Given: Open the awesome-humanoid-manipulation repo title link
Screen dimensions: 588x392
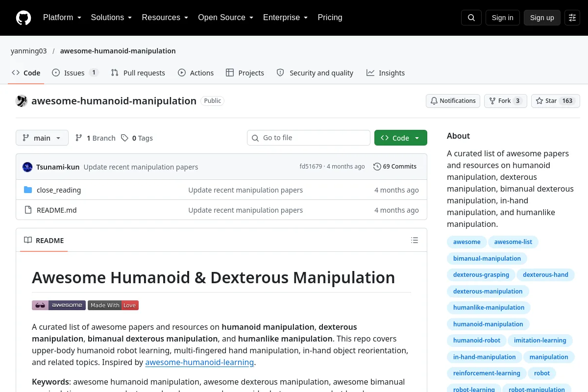Looking at the screenshot, I should tap(114, 101).
